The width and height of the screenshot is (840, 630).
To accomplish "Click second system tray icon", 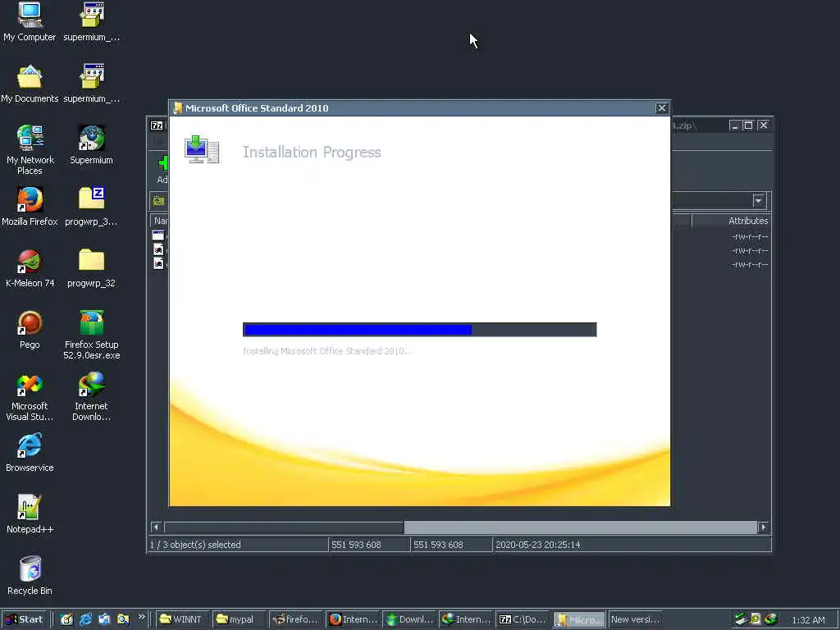I will [x=756, y=619].
